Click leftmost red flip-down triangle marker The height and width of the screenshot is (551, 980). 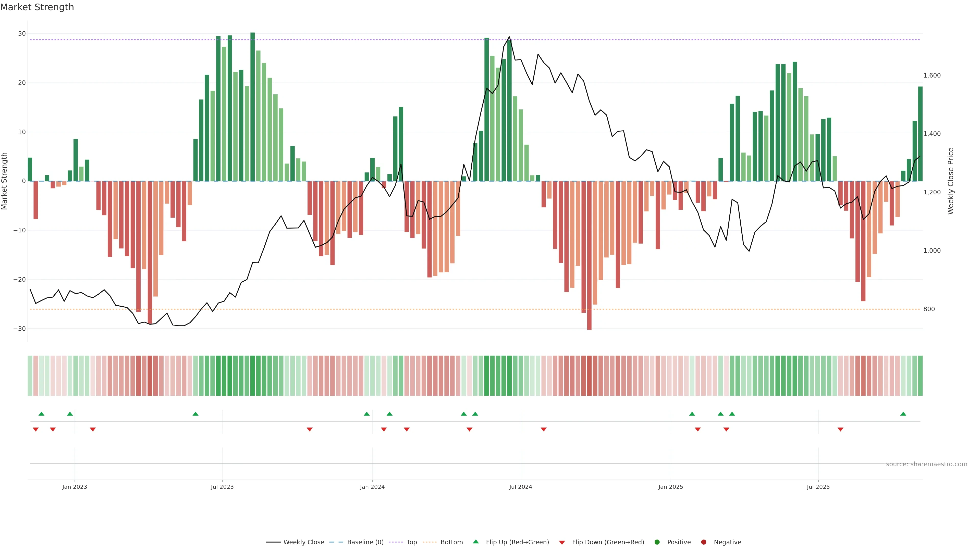tap(36, 429)
